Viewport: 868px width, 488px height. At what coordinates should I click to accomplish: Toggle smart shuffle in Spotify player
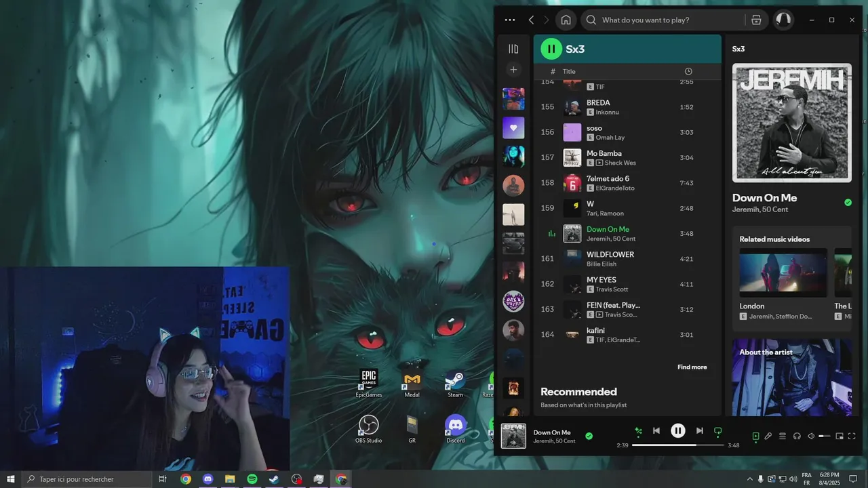click(x=638, y=430)
